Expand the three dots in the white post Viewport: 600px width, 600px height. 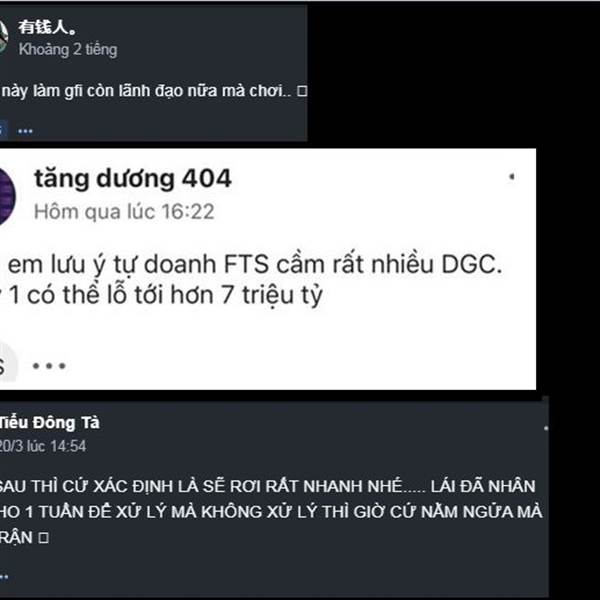pyautogui.click(x=49, y=366)
